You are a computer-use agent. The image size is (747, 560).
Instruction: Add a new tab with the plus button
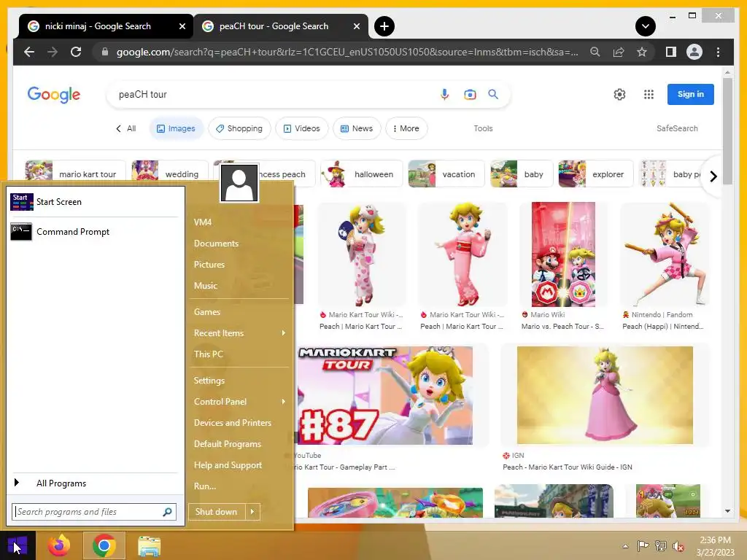click(x=384, y=26)
